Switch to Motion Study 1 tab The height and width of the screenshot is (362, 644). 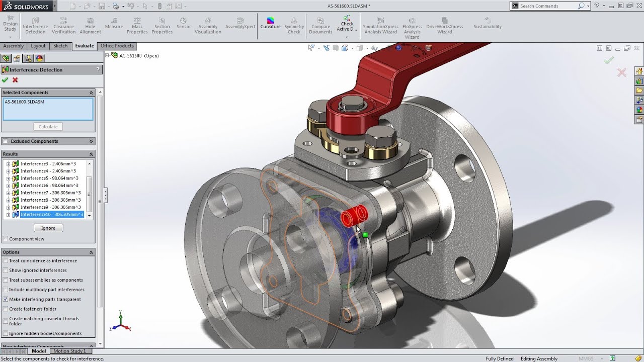tap(69, 351)
